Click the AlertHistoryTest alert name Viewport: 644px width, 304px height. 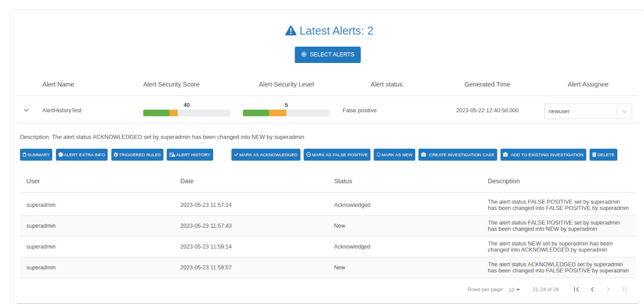coord(62,110)
